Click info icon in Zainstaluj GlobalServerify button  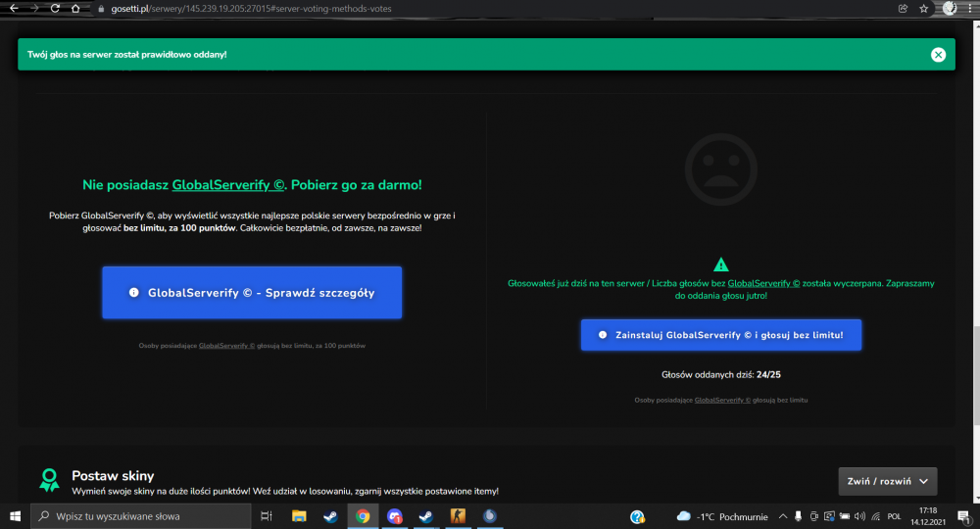[x=603, y=335]
